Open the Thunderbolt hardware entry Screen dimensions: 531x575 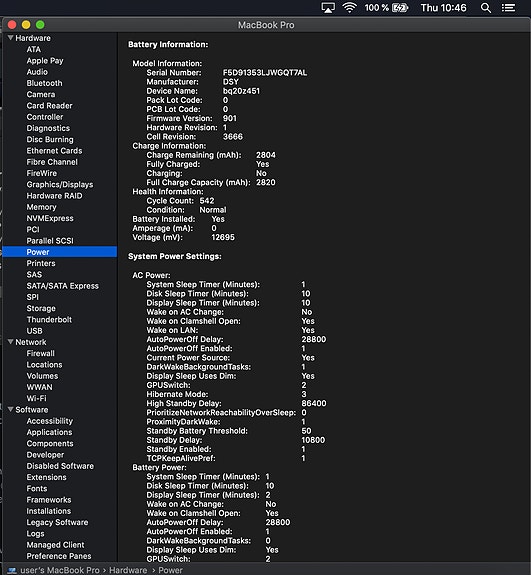click(x=49, y=319)
